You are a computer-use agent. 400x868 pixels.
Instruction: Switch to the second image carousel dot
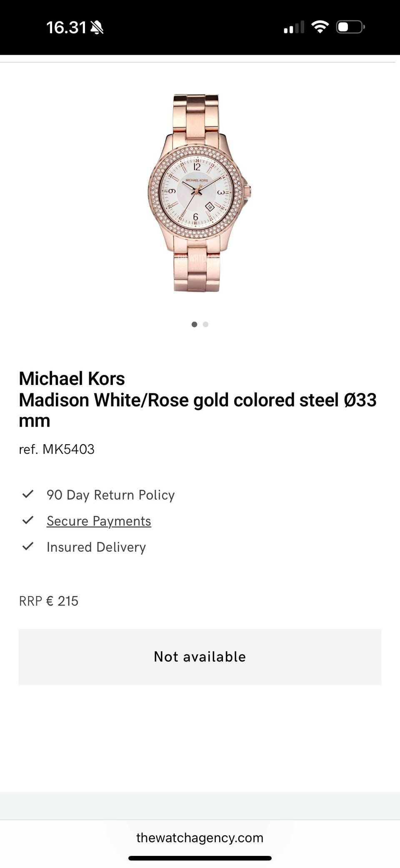pyautogui.click(x=205, y=325)
